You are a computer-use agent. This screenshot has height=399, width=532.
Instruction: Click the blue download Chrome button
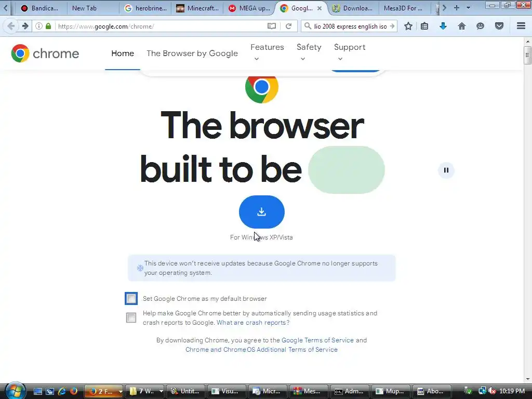(x=262, y=212)
